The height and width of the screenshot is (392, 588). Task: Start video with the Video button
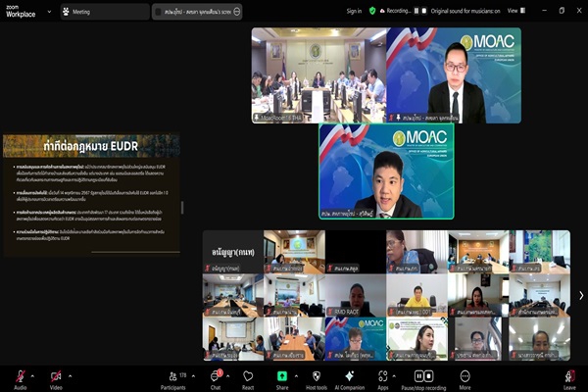[x=56, y=376]
